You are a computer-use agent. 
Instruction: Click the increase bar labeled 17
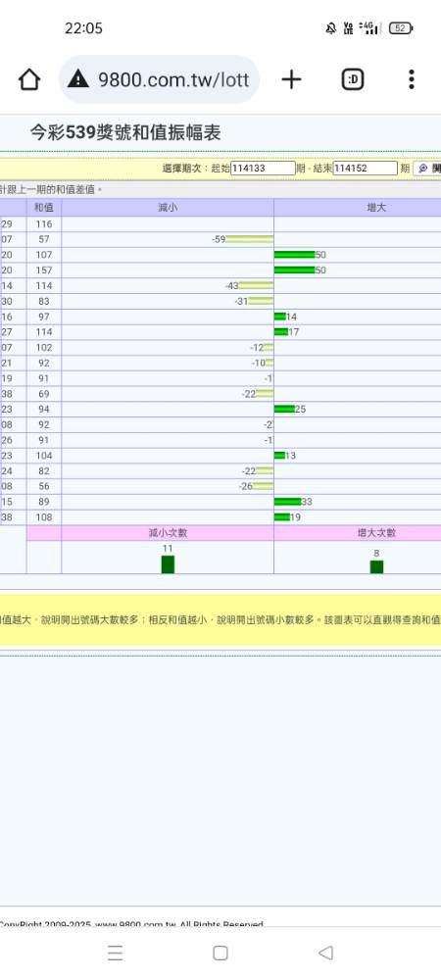pyautogui.click(x=281, y=332)
